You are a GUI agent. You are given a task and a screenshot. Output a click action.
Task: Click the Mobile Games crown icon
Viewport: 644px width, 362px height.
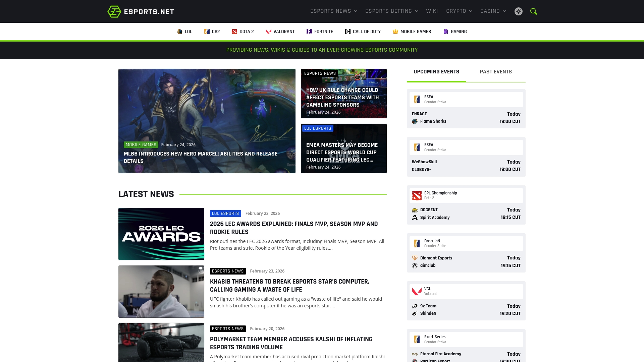pyautogui.click(x=396, y=32)
